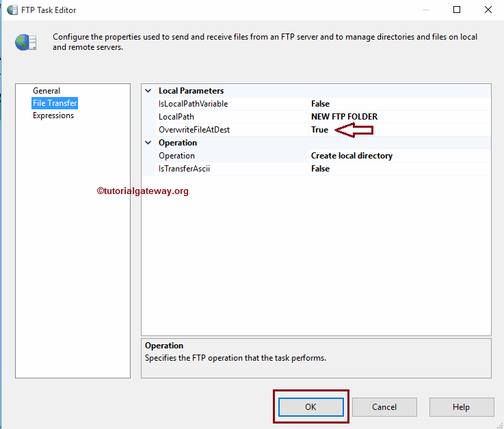Open the Expressions page
The height and width of the screenshot is (429, 504).
click(x=53, y=115)
